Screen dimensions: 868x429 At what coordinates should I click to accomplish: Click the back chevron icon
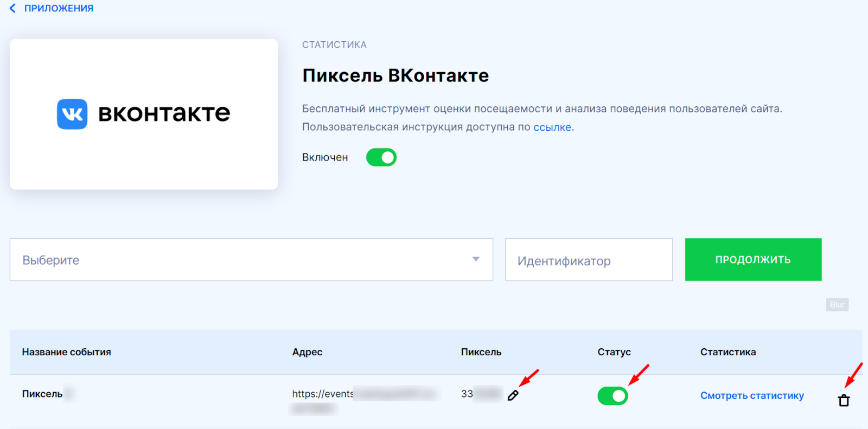tap(13, 8)
